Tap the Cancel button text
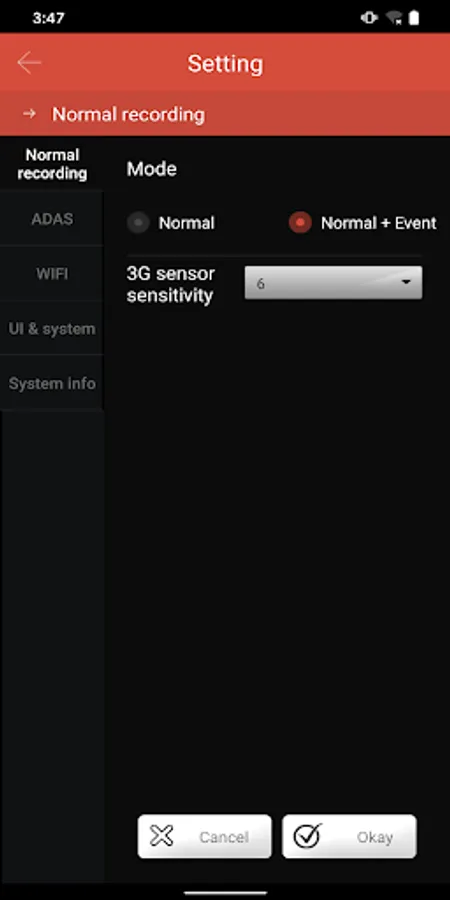Image resolution: width=450 pixels, height=900 pixels. [224, 837]
